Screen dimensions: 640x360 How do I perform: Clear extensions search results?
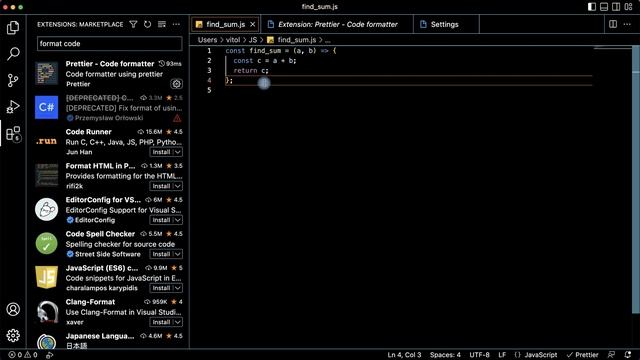162,24
